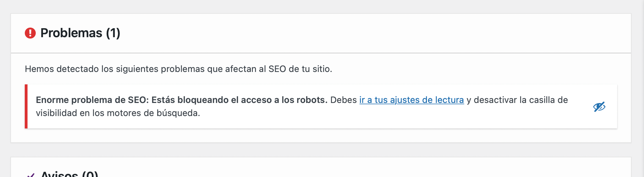Click the red left border of the alert

coord(26,106)
